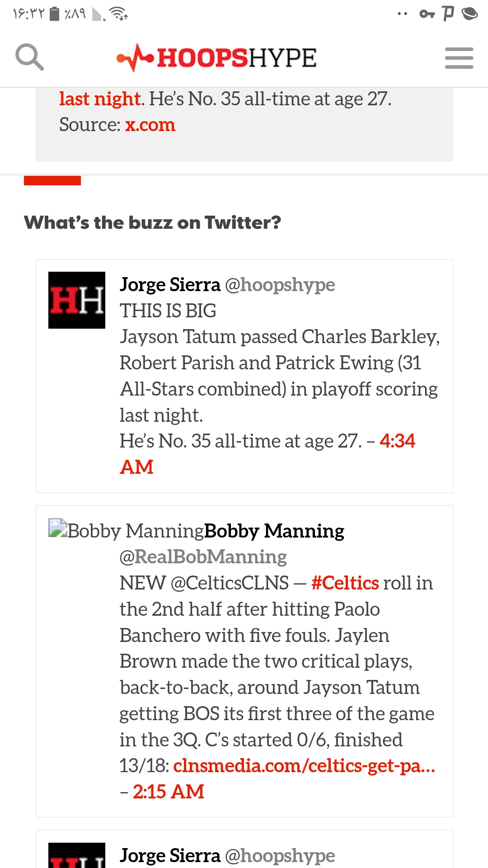Tap the Wi-Fi status bar icon

pos(119,14)
